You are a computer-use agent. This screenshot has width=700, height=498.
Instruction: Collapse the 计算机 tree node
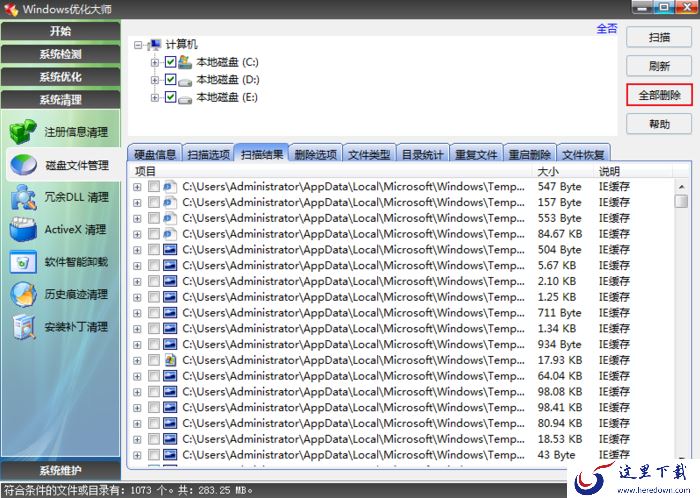pyautogui.click(x=138, y=45)
